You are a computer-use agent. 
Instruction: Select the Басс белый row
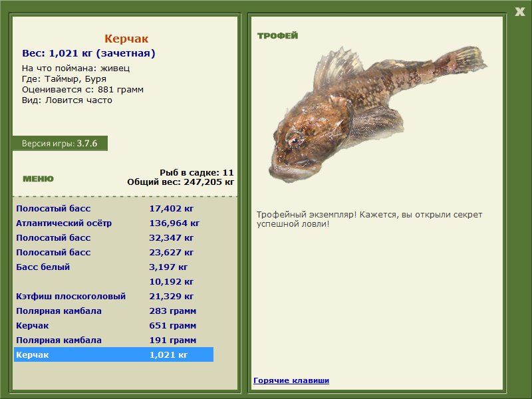114,267
